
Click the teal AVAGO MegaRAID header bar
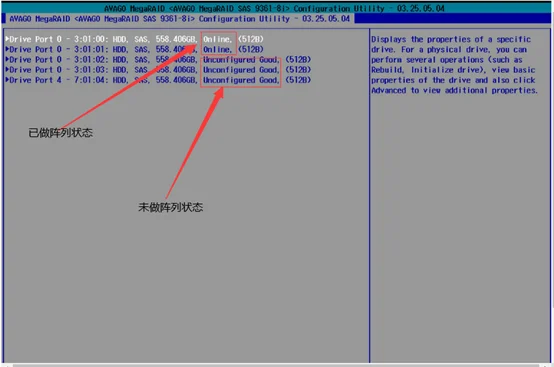pyautogui.click(x=276, y=8)
